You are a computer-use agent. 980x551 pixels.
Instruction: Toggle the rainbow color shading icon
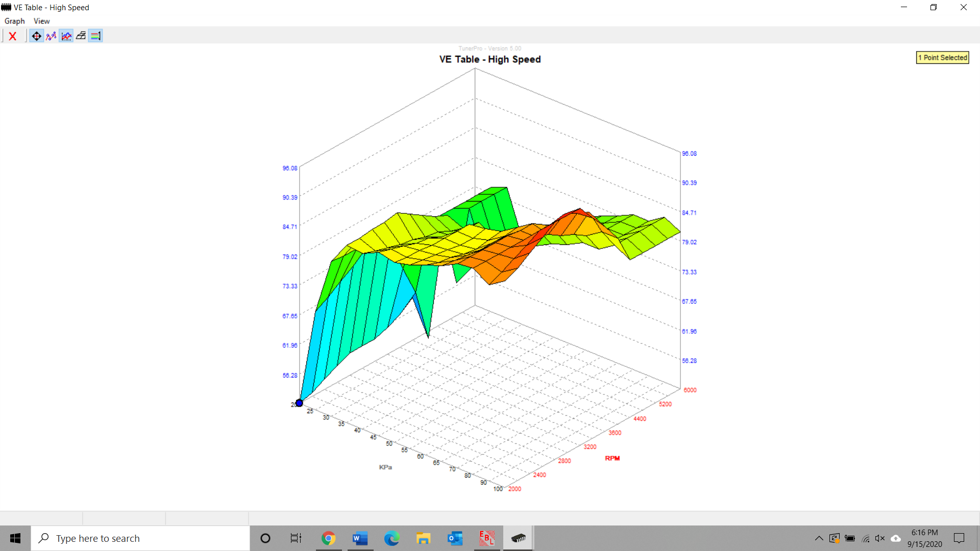(x=95, y=36)
